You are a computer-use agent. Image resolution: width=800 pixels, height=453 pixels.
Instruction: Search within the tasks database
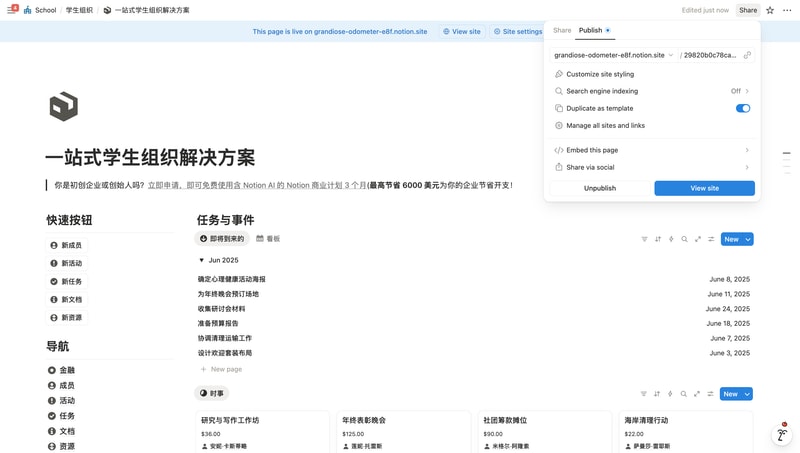click(684, 239)
